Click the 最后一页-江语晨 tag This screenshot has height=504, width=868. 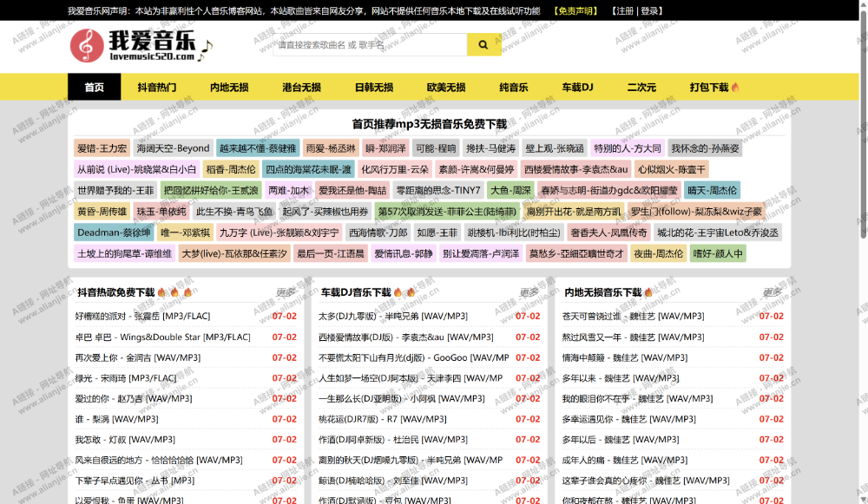click(x=331, y=253)
